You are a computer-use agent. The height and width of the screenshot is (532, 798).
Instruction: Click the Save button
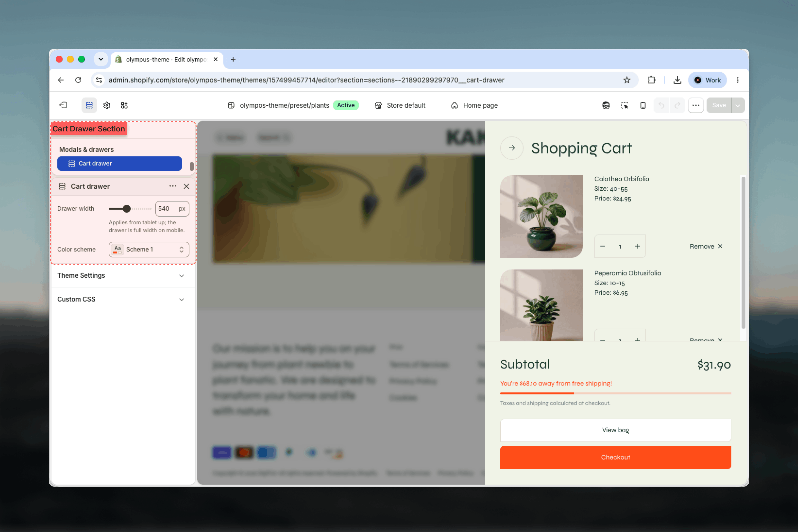719,105
